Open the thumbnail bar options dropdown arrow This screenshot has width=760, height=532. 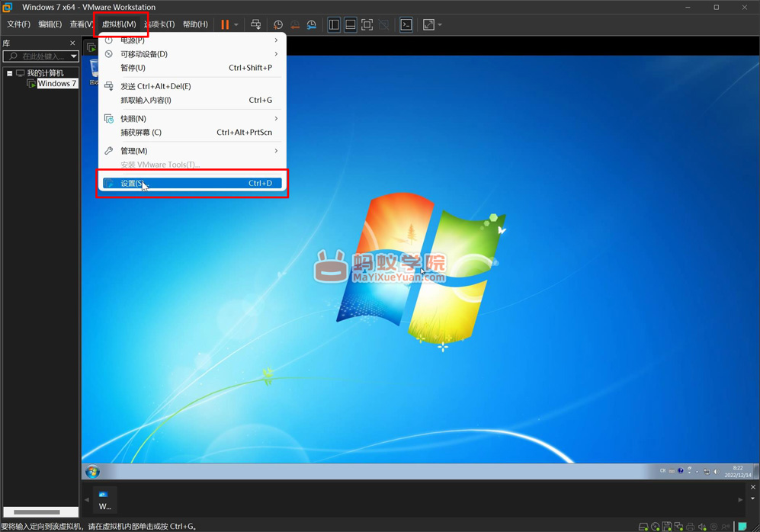tap(752, 498)
